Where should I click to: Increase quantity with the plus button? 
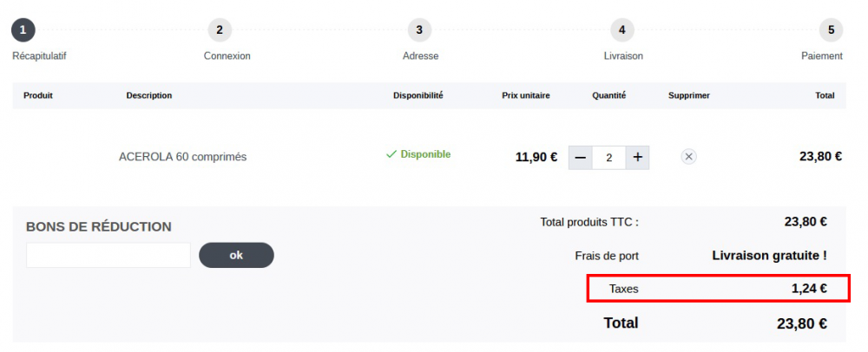638,157
